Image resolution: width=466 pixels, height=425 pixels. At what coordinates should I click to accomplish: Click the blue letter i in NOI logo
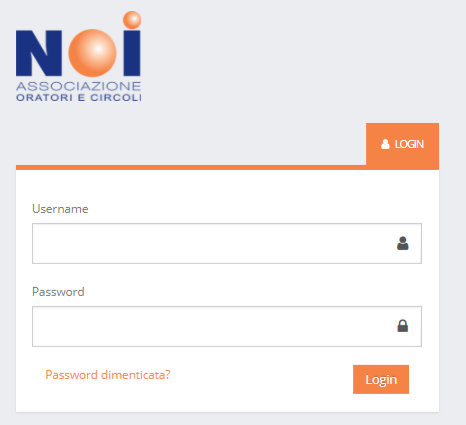click(132, 53)
